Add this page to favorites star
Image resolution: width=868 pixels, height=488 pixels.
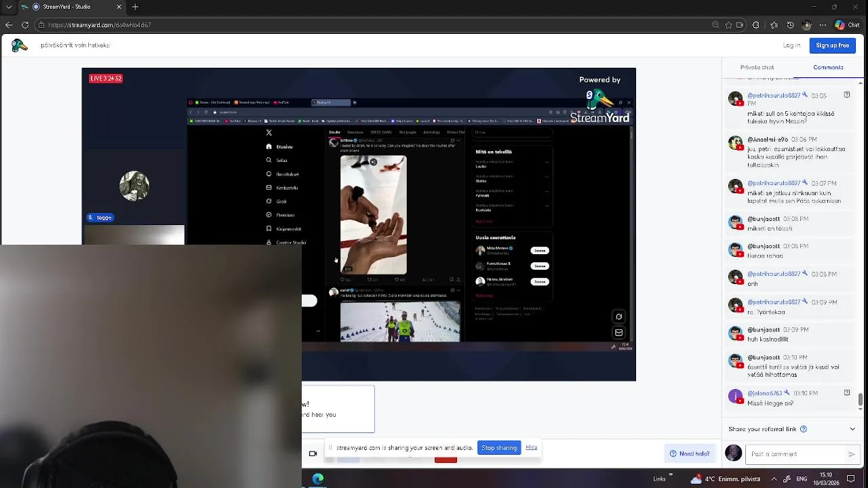(729, 25)
